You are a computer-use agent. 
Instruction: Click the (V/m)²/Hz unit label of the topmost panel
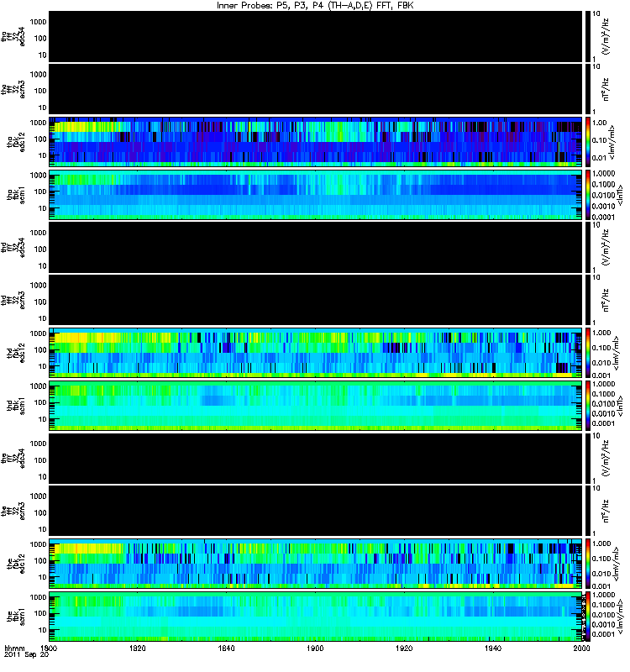[x=606, y=36]
